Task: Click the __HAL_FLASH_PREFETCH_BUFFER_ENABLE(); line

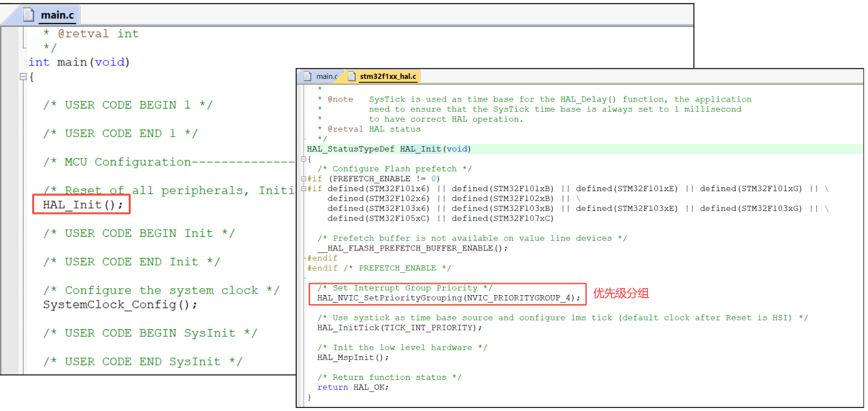Action: pos(412,248)
